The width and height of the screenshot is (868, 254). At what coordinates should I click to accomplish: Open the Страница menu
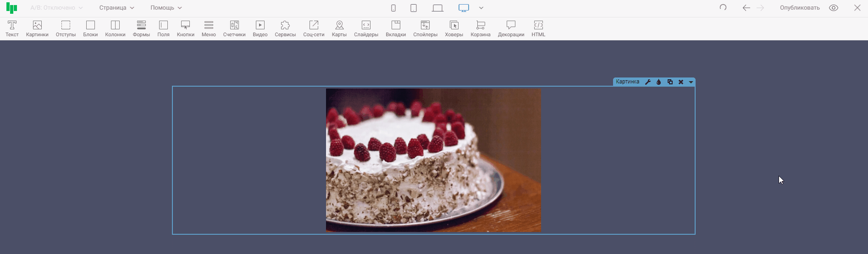coord(116,8)
